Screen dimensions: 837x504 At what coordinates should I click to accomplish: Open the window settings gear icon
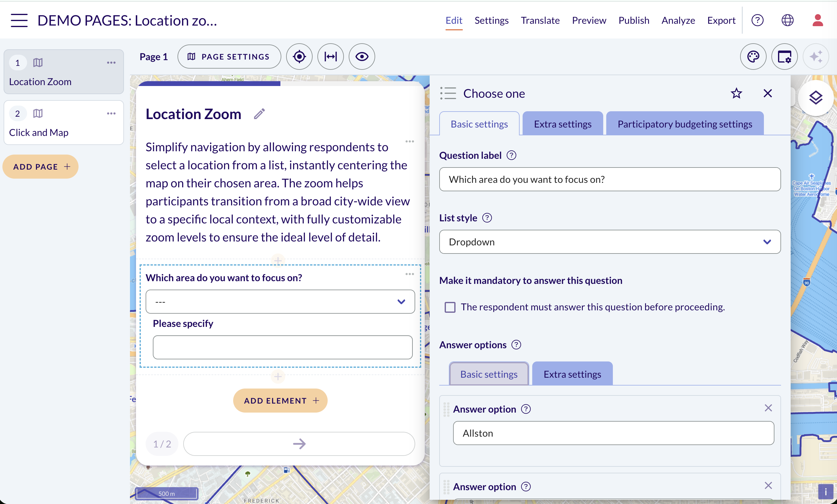point(784,56)
